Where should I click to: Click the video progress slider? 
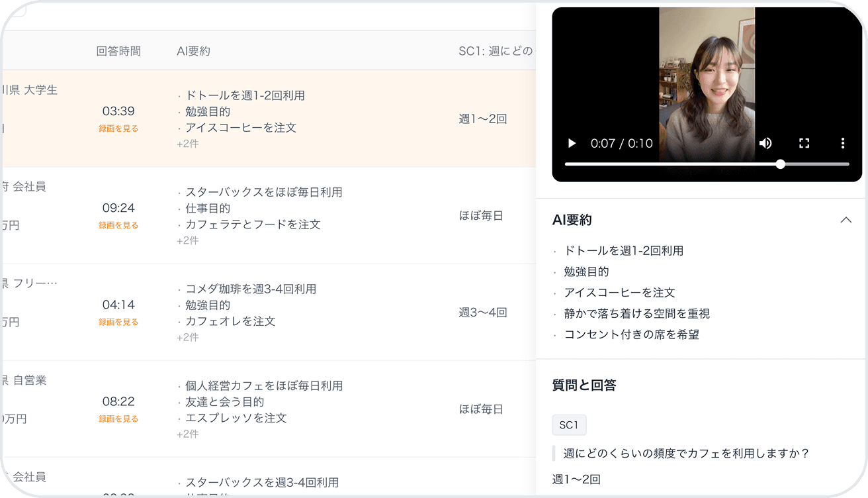coord(707,164)
